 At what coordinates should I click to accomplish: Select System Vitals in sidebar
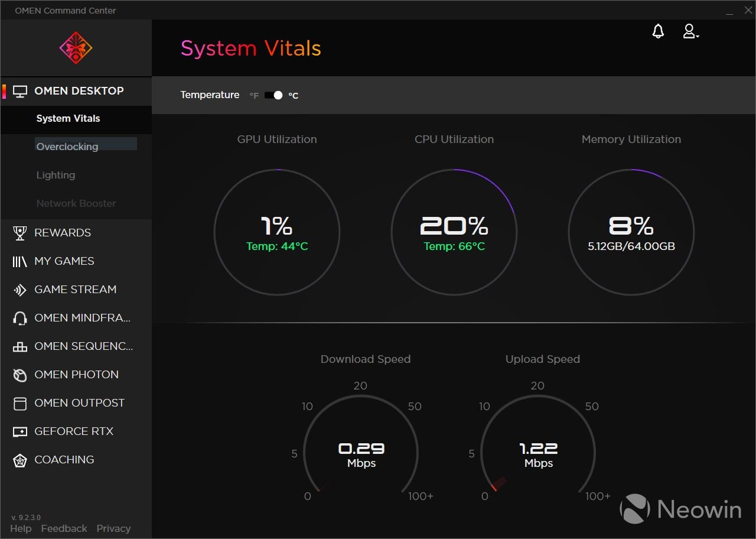(x=68, y=119)
